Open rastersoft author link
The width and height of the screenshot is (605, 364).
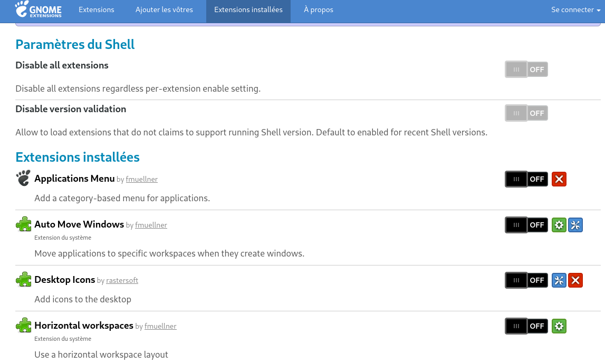click(122, 281)
